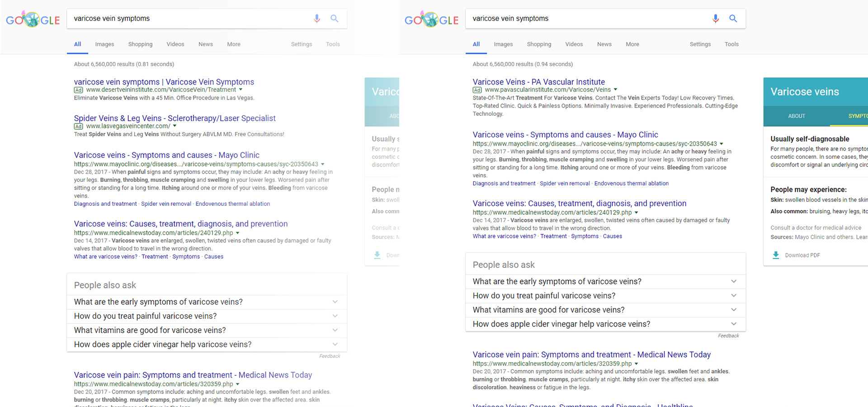Expand left 'How does apple cider vinegar' question
This screenshot has height=407, width=868.
pos(207,345)
